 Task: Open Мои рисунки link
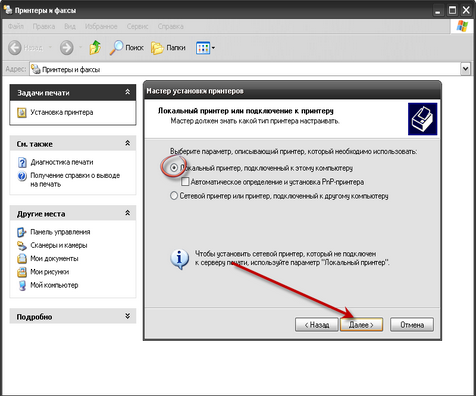[x=50, y=272]
